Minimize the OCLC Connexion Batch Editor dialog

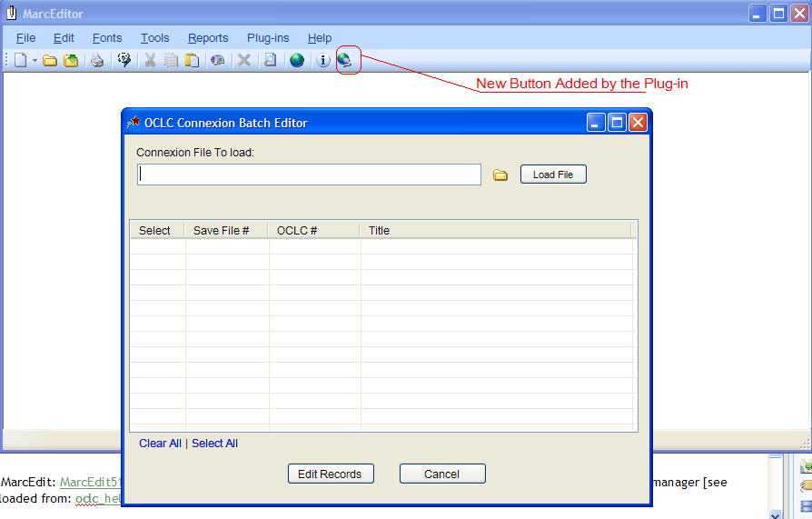[596, 123]
